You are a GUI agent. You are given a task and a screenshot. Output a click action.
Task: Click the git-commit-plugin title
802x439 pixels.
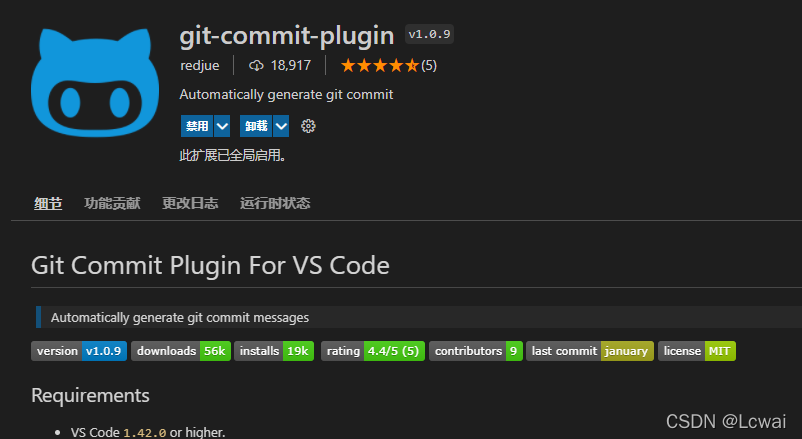[287, 36]
